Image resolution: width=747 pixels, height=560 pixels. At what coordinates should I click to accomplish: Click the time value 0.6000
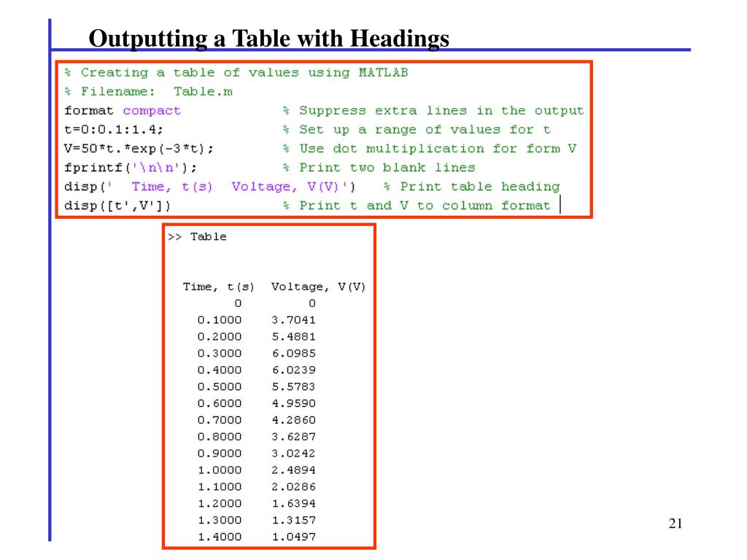[x=220, y=403]
